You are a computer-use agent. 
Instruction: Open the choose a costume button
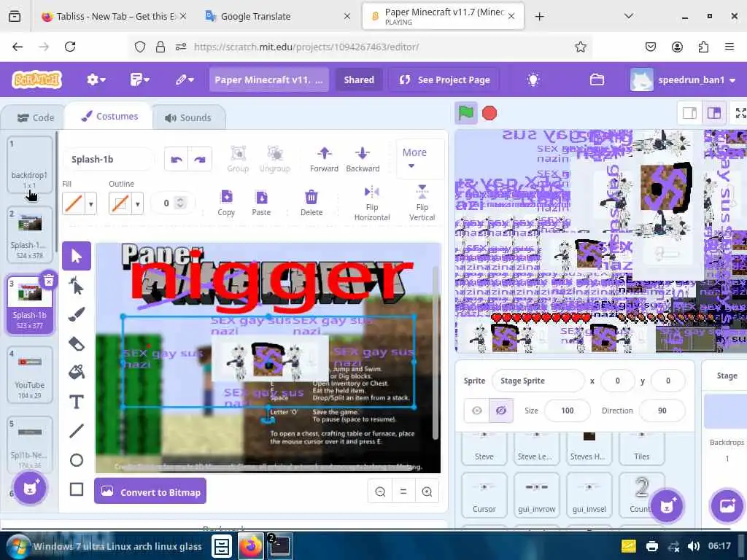[x=30, y=488]
